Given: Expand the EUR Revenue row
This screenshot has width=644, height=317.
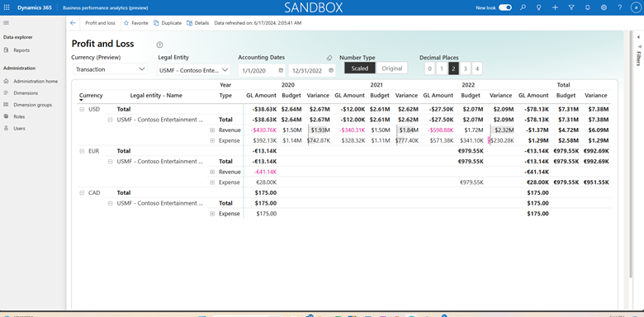Looking at the screenshot, I should [x=212, y=172].
